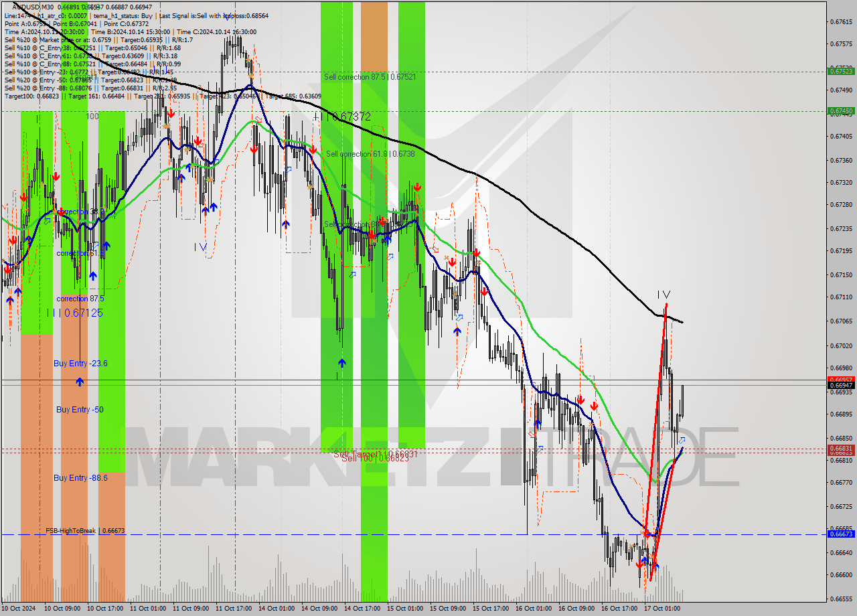Click the 'Sell correction 61.8 | 0.6738' label
Image resolution: width=857 pixels, height=616 pixels.
(370, 154)
